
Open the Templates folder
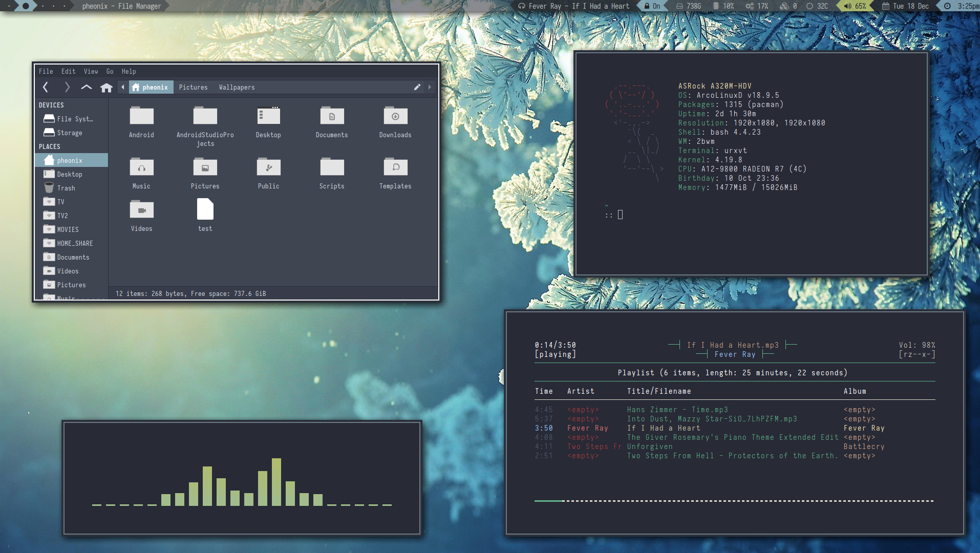(x=395, y=173)
